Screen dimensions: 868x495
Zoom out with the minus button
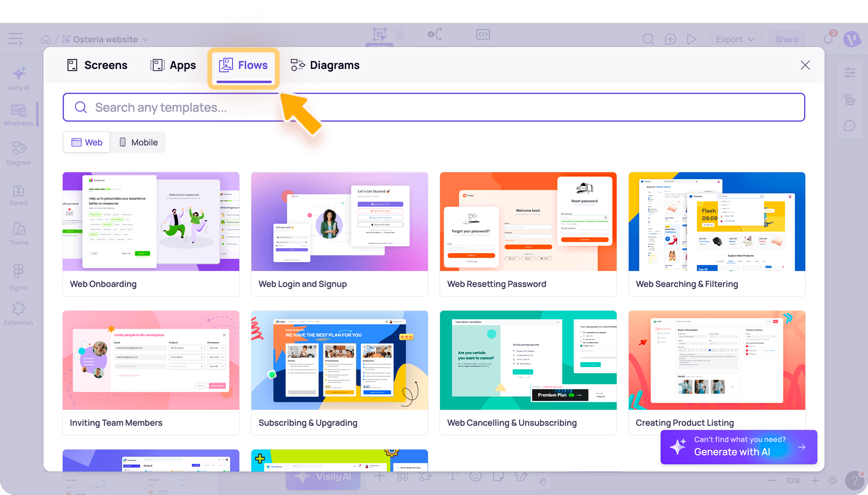772,481
